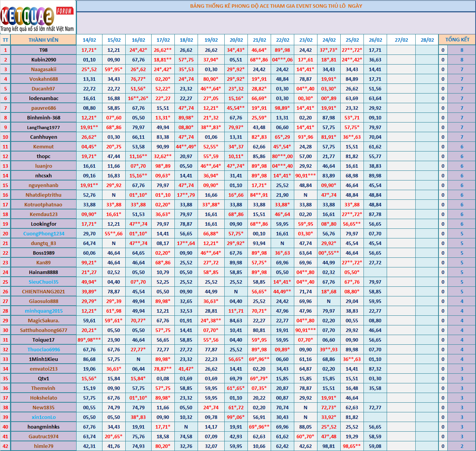Viewport: 476px width, 451px height.
Task: Select member 'CHIENTHANG2021'
Action: 43,291
